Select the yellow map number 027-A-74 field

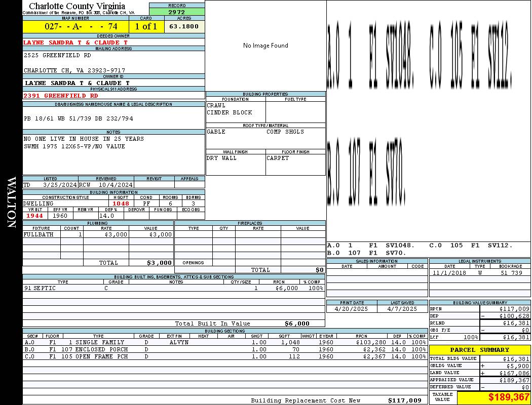(75, 26)
